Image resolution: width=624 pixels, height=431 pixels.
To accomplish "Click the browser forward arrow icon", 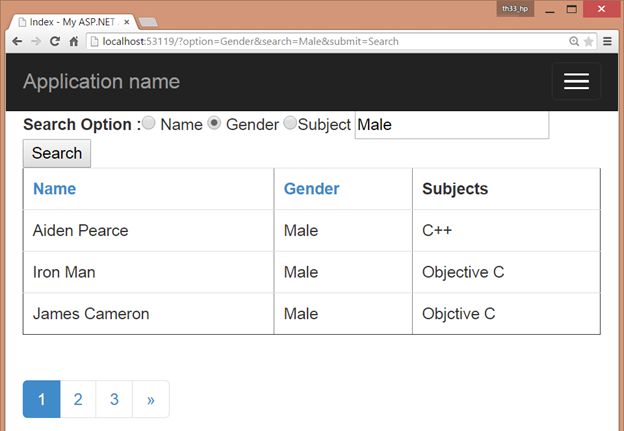I will coord(36,41).
